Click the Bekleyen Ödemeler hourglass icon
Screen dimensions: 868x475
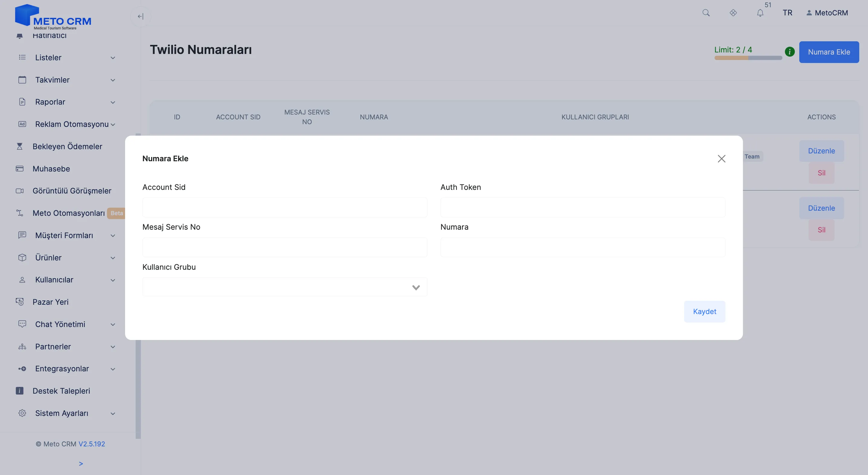click(20, 146)
